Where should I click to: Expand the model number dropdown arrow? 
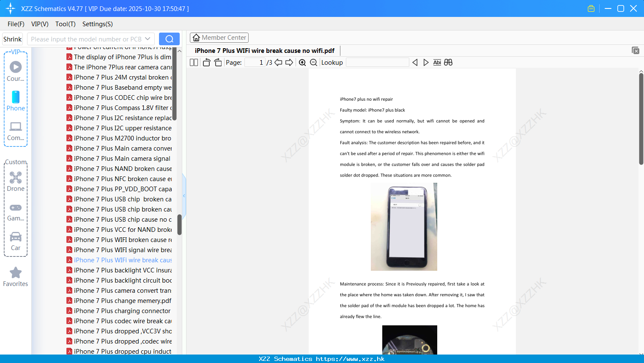pos(148,39)
